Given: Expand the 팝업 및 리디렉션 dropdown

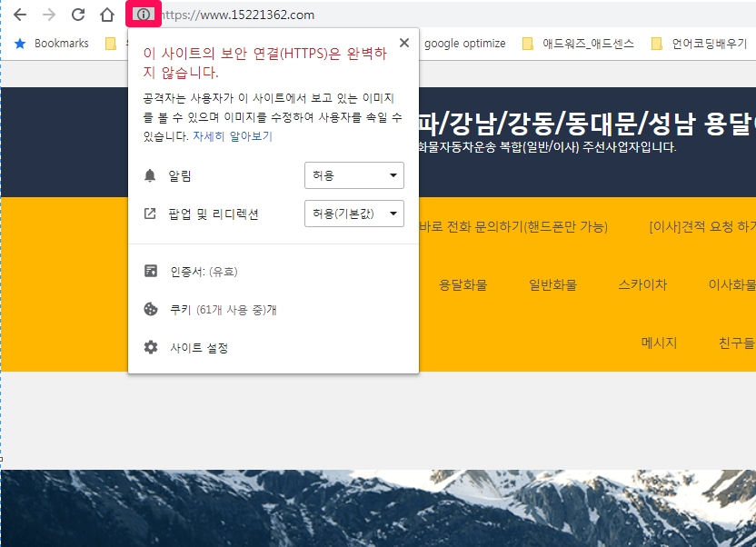Looking at the screenshot, I should click(x=353, y=214).
